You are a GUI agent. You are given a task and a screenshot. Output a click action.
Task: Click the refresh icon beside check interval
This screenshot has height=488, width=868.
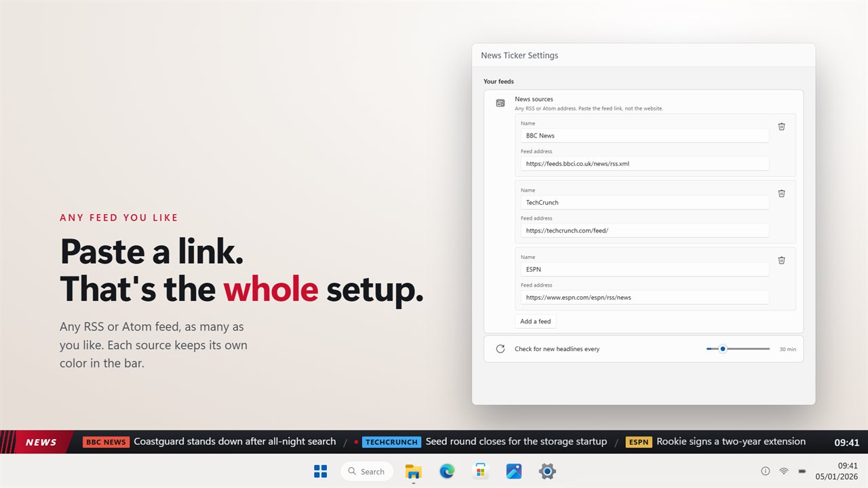click(500, 349)
